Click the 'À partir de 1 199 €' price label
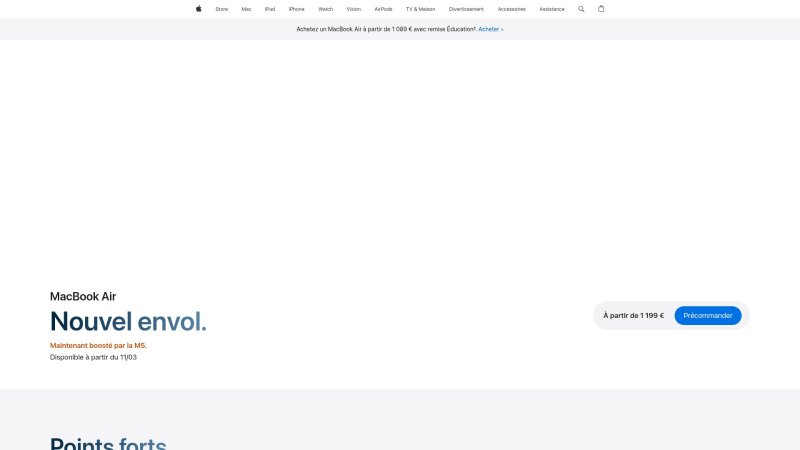Viewport: 800px width, 450px height. [633, 316]
